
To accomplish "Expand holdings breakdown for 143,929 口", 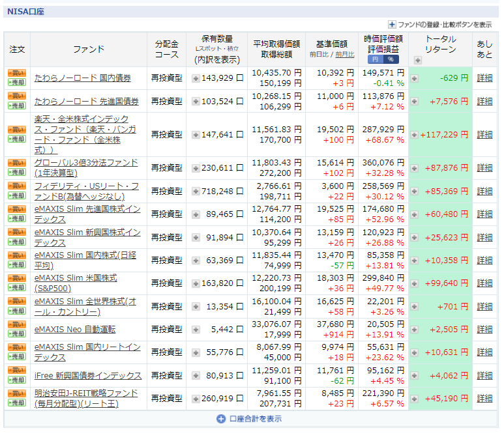I will (196, 78).
